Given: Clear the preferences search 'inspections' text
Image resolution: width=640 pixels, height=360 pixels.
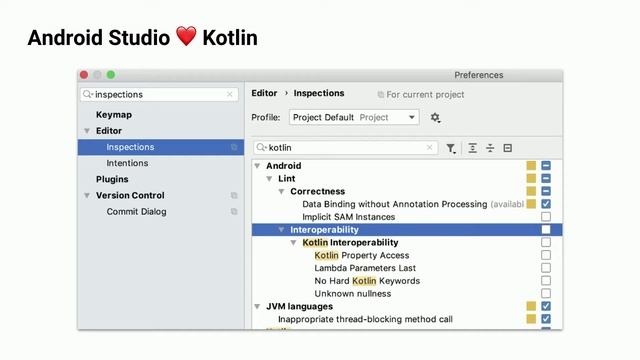Looking at the screenshot, I should (x=230, y=94).
